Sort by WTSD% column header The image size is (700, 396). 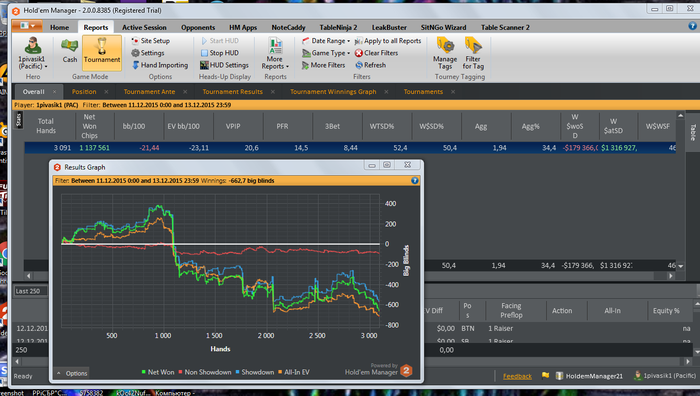382,126
